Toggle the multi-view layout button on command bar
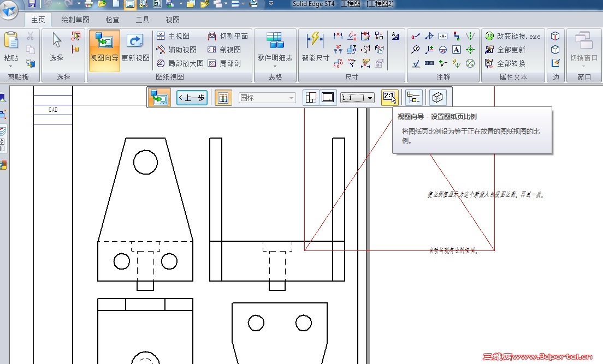603x364 pixels. tap(311, 98)
